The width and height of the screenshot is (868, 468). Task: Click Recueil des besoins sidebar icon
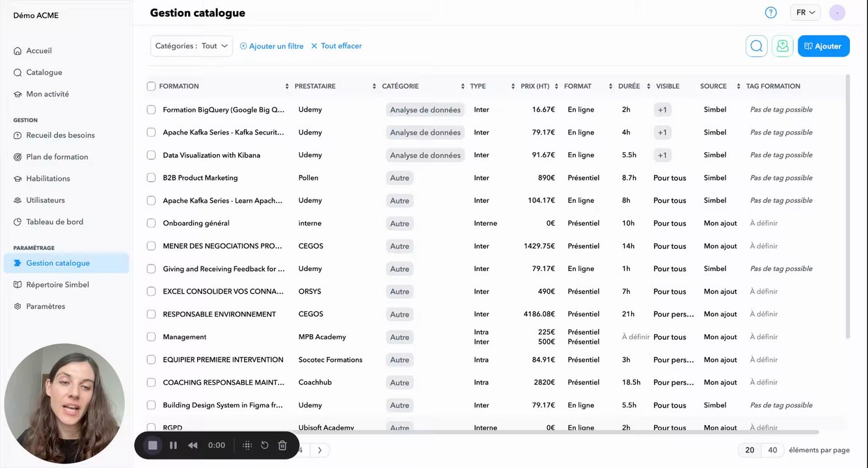pos(18,135)
